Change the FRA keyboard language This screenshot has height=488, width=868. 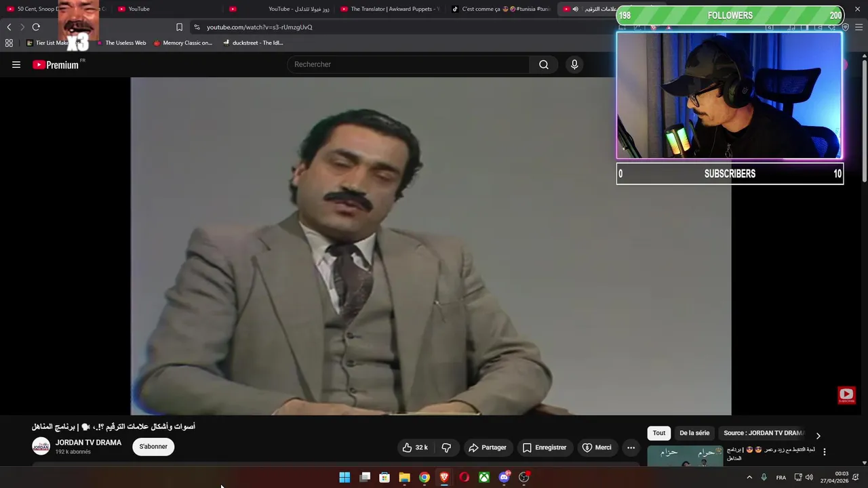781,477
